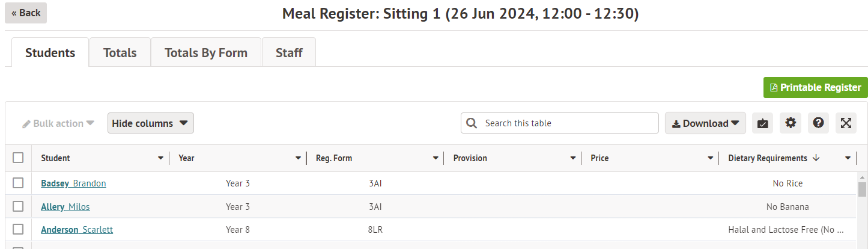Open the Student column filter arrow
This screenshot has width=868, height=249.
[x=160, y=158]
